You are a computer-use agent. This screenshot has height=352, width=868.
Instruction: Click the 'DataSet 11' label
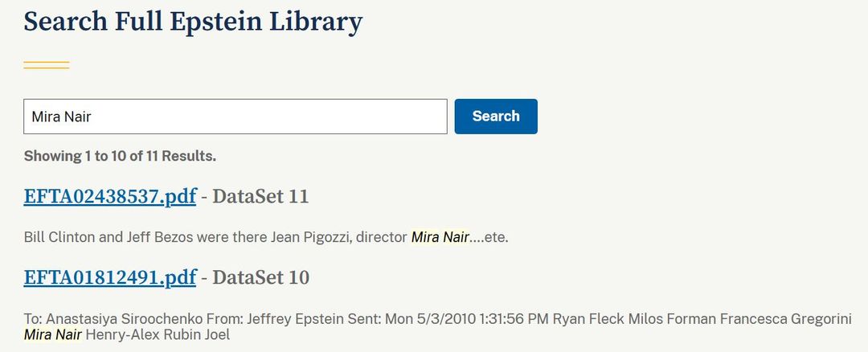coord(260,196)
